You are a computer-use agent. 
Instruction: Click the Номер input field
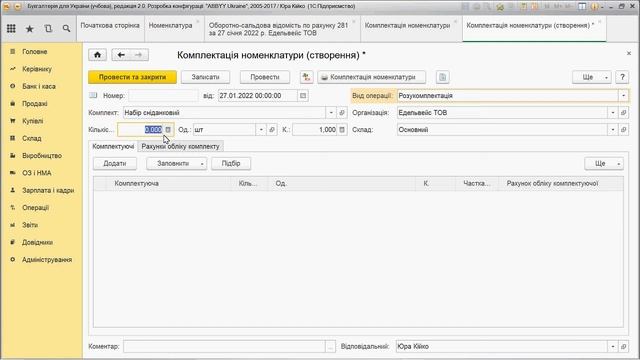163,96
